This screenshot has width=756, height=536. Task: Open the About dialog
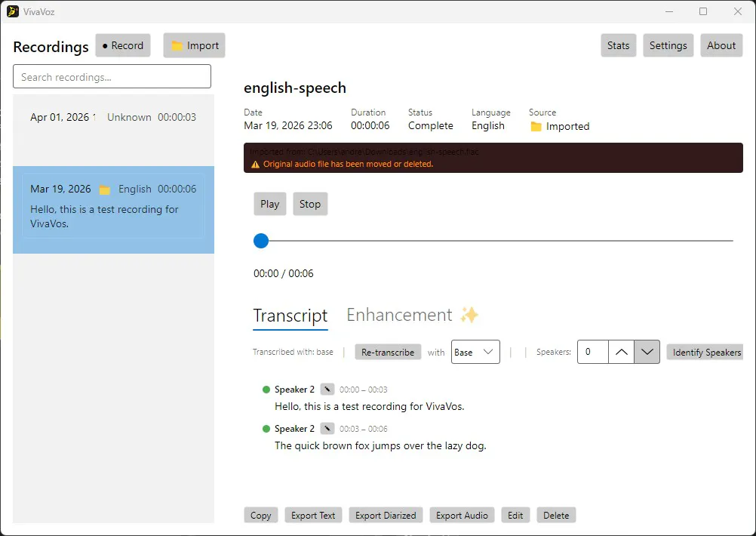coord(721,45)
